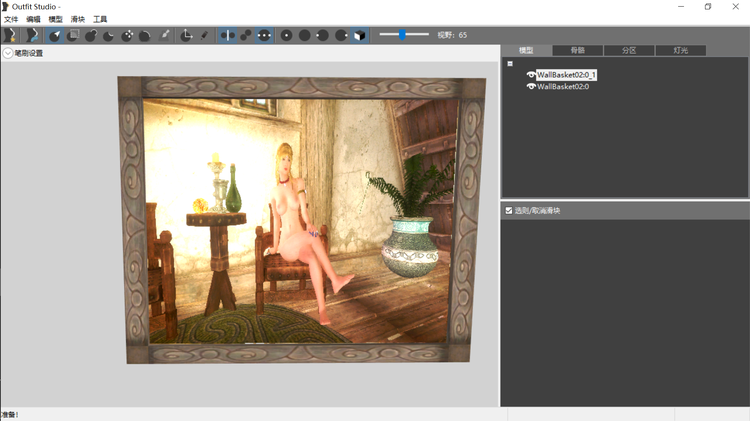Viewport: 750px width, 421px height.
Task: Click the New Project toolbar icon
Action: (x=10, y=35)
